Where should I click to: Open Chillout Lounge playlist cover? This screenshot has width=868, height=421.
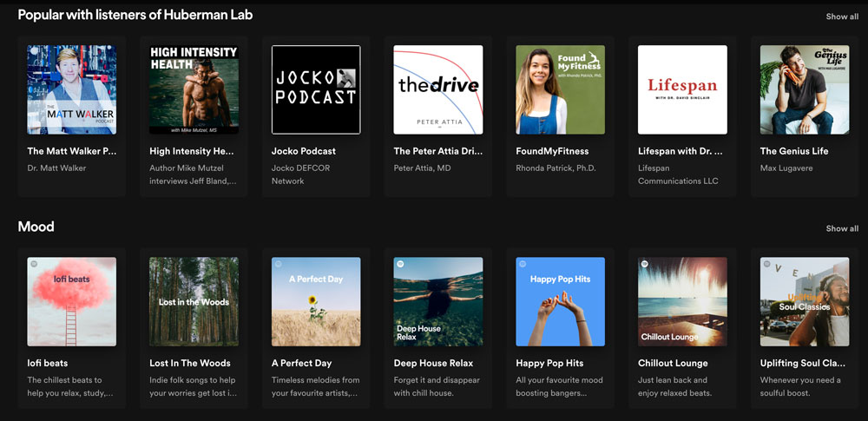682,302
